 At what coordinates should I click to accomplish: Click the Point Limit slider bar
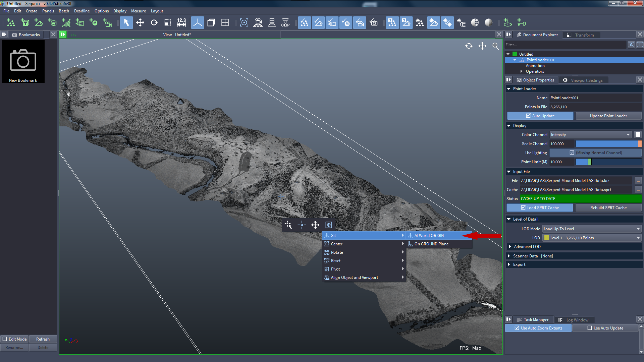click(608, 162)
